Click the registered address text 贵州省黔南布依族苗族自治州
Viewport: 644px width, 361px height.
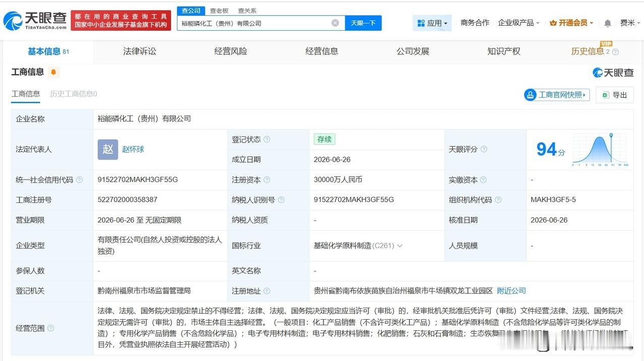(403, 291)
